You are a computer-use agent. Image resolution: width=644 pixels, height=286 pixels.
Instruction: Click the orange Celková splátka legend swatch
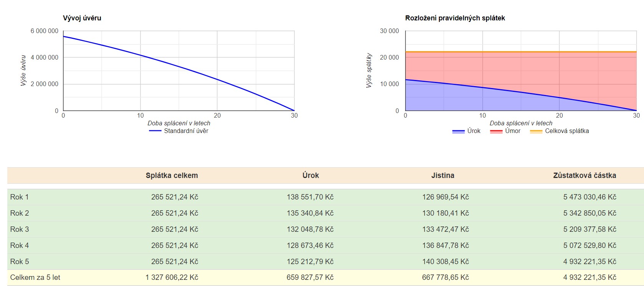pos(536,131)
